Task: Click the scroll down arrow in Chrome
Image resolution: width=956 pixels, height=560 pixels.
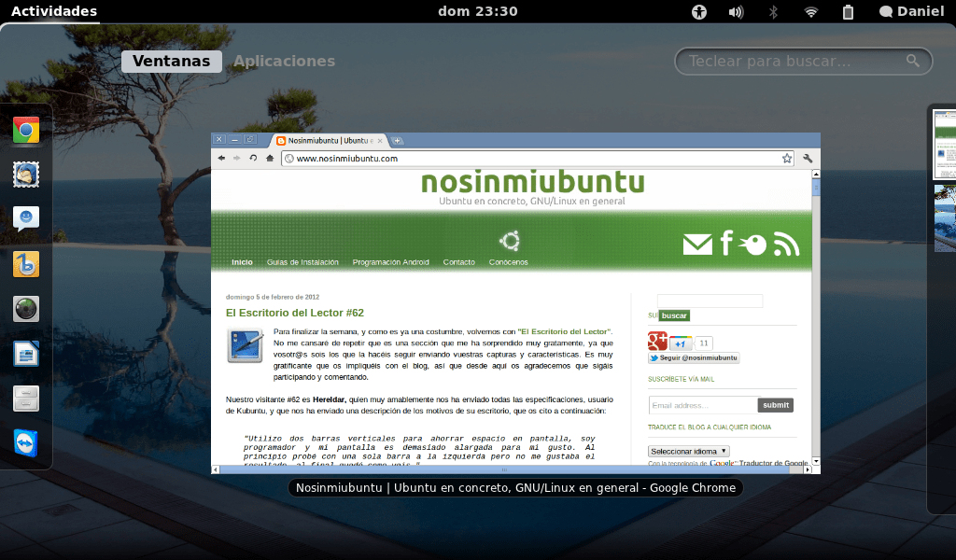Action: click(x=816, y=461)
